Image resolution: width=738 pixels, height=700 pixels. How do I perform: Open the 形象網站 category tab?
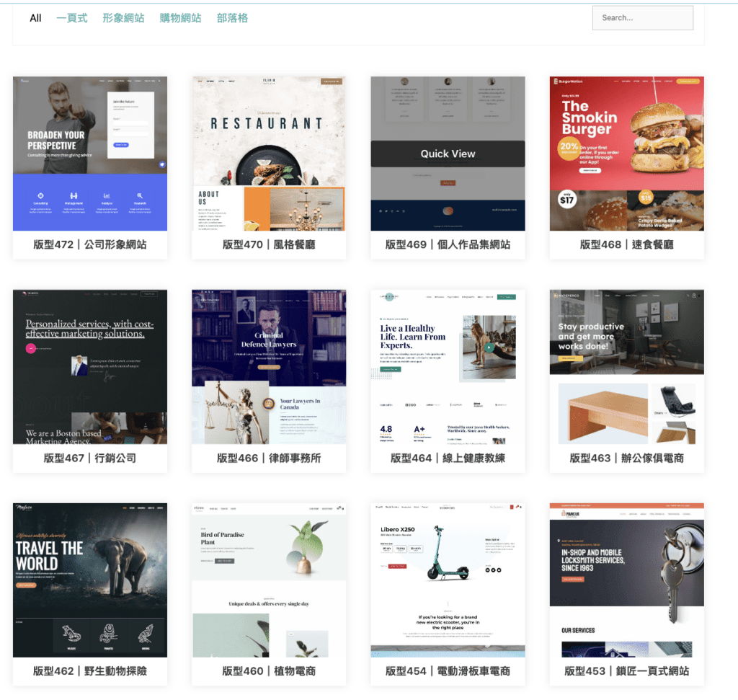[123, 18]
